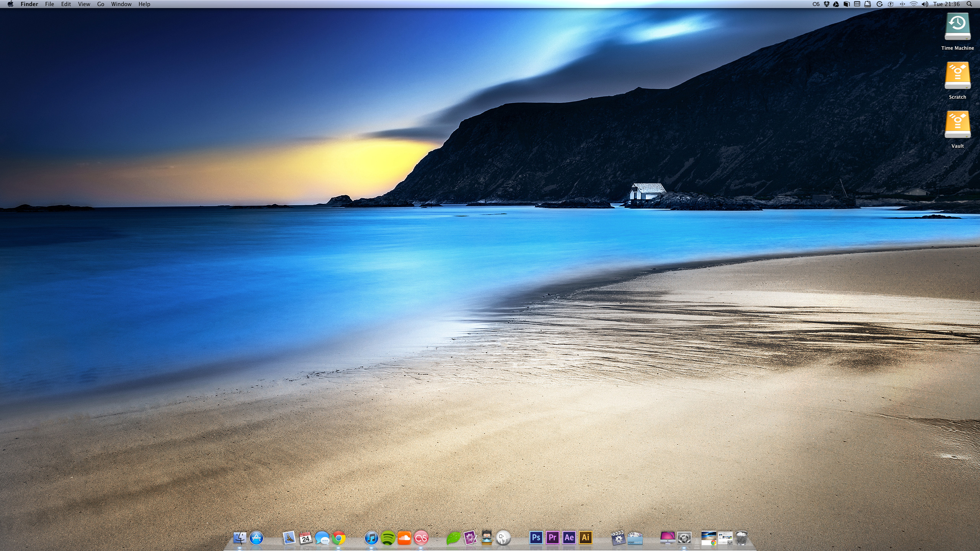Select the Scratch drive on desktop
Viewport: 980px width, 551px height.
(957, 75)
